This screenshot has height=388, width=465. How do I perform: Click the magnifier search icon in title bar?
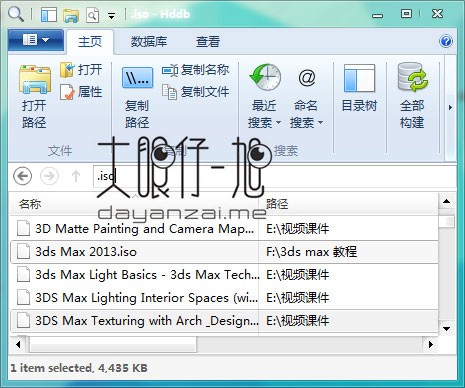(15, 14)
